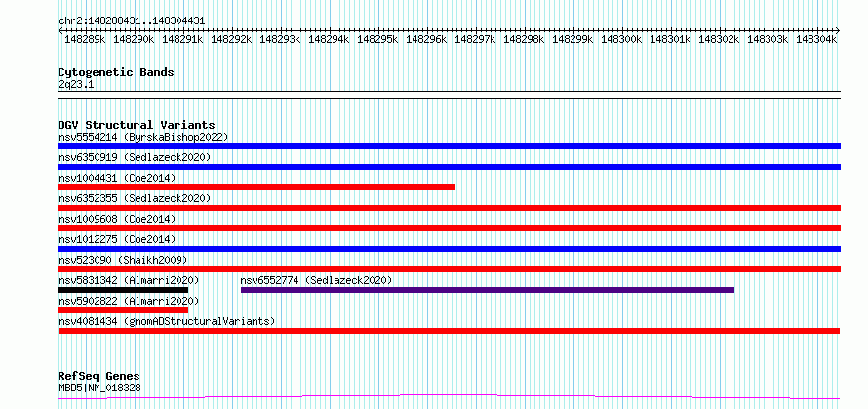Click the 148296k ruler tick label
Screen dimensions: 868x409
[426, 40]
